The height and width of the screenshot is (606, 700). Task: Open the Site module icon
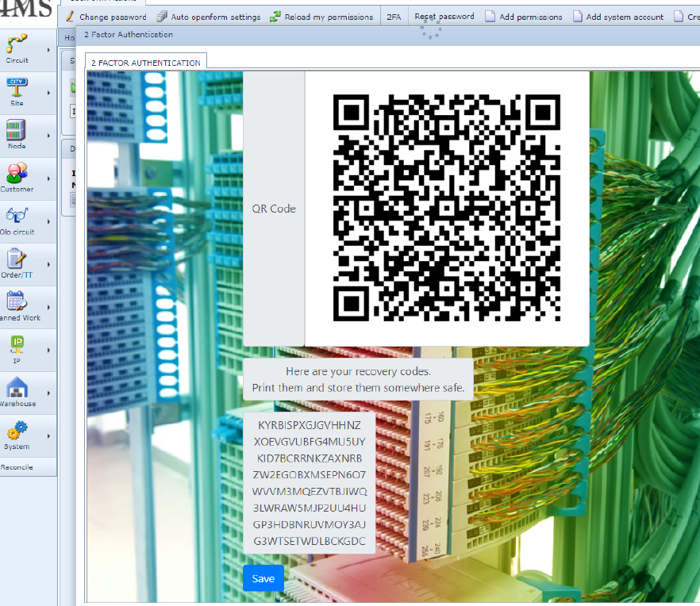pyautogui.click(x=17, y=86)
